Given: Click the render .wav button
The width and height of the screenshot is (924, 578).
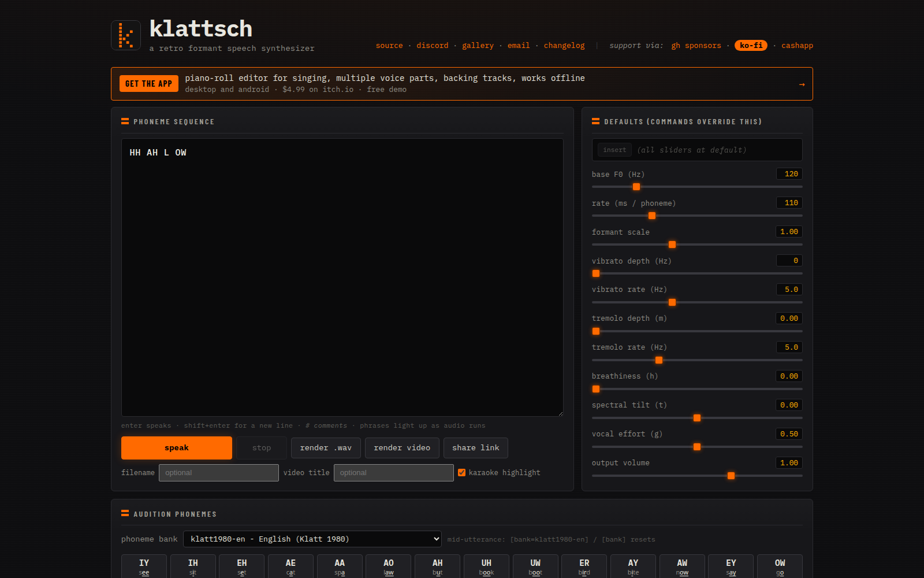Looking at the screenshot, I should coord(326,448).
